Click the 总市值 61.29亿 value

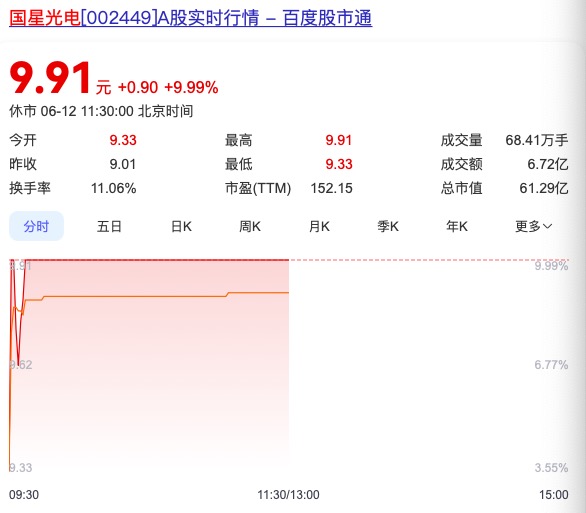click(544, 188)
